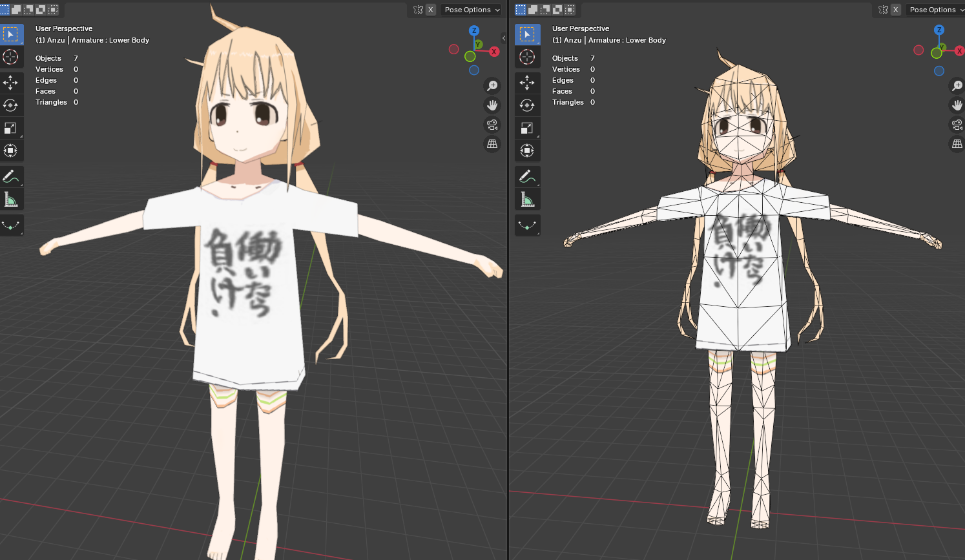
Task: Enable Set New Selection mode in right viewport
Action: pyautogui.click(x=521, y=10)
